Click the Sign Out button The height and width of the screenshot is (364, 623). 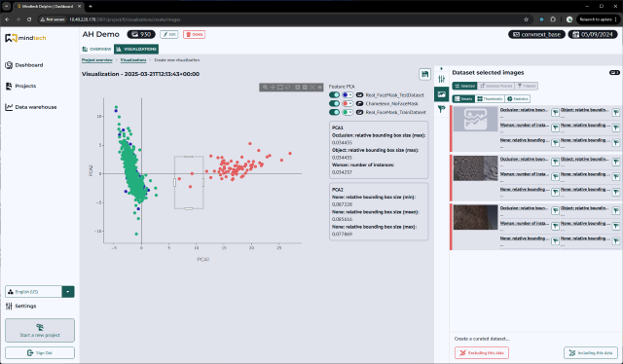tap(40, 353)
